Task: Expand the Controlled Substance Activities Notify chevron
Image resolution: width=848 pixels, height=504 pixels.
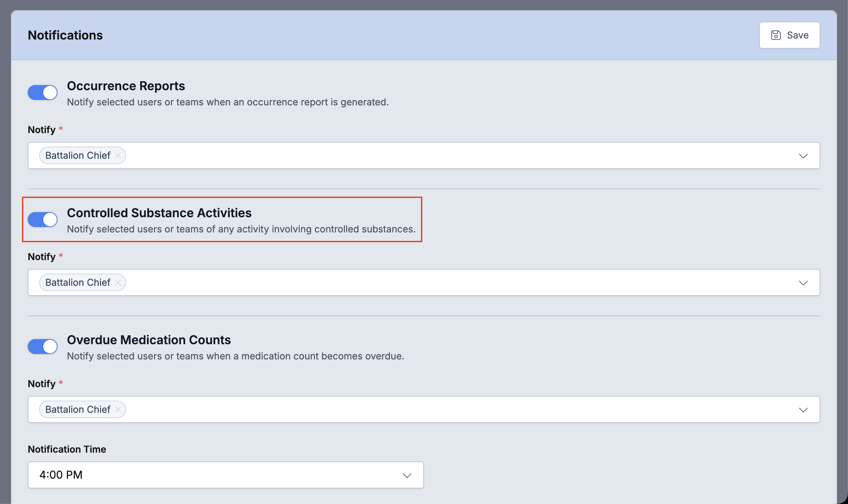Action: 803,283
